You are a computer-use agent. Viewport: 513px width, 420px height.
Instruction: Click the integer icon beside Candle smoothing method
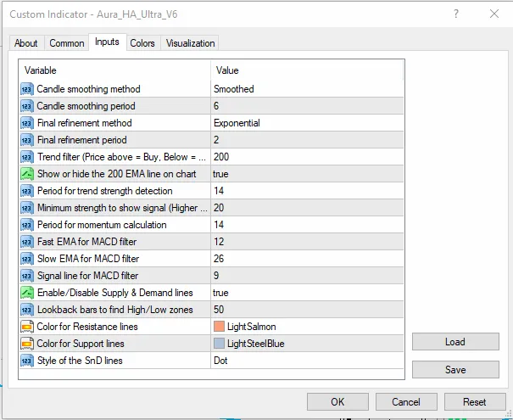[x=27, y=89]
